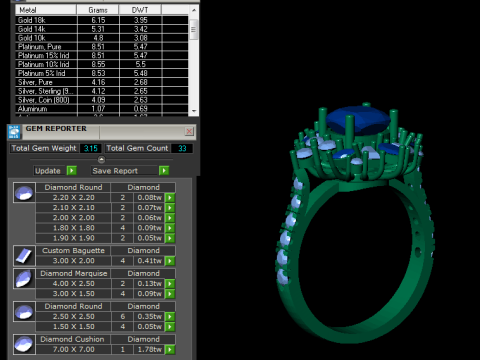
Task: Click green arrow for 1.90 X 1.90 row
Action: point(170,238)
